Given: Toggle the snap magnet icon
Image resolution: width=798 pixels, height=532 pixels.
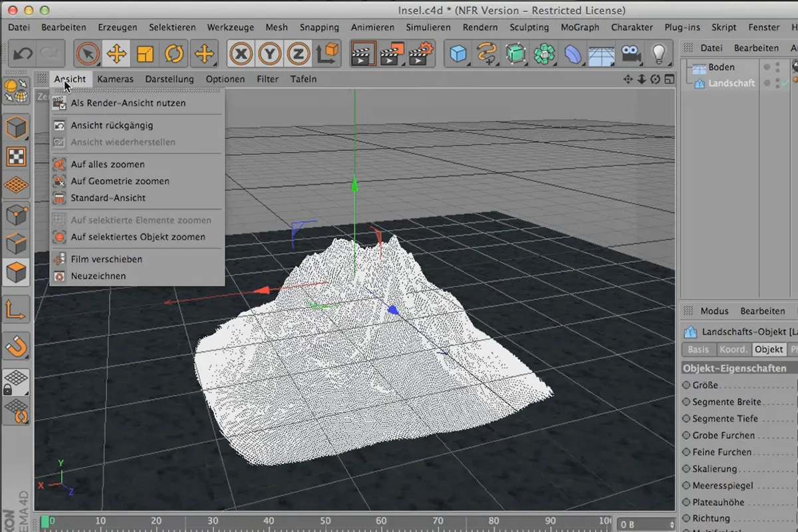Looking at the screenshot, I should 16,346.
